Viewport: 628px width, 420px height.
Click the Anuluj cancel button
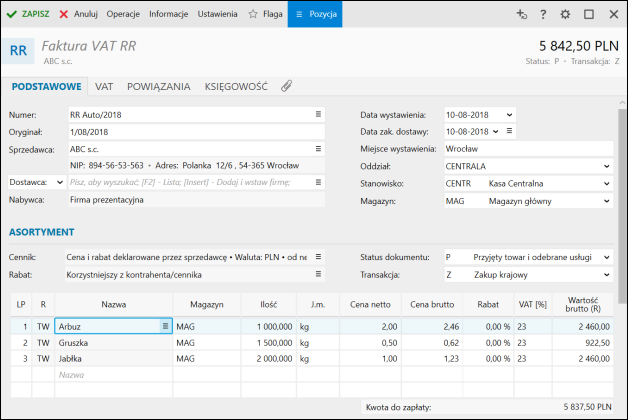[x=78, y=15]
